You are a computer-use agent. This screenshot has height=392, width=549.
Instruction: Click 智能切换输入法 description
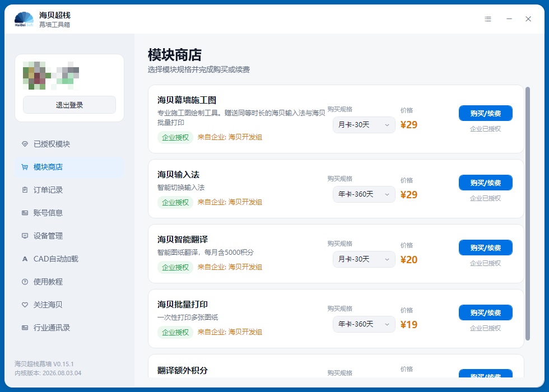click(x=180, y=187)
